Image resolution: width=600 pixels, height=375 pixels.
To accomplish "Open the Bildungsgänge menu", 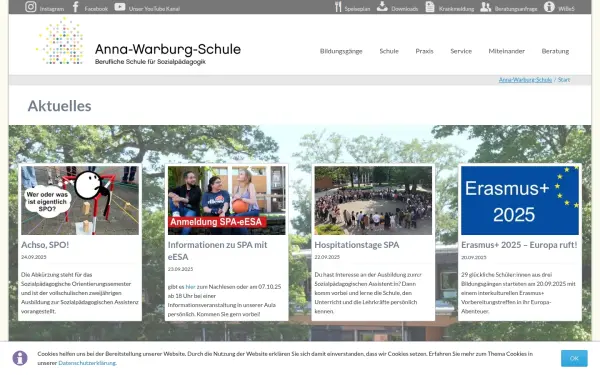I will pos(341,51).
